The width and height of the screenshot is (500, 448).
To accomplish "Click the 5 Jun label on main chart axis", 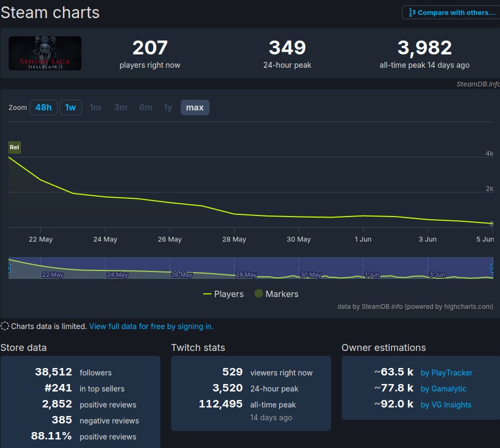I will [485, 239].
